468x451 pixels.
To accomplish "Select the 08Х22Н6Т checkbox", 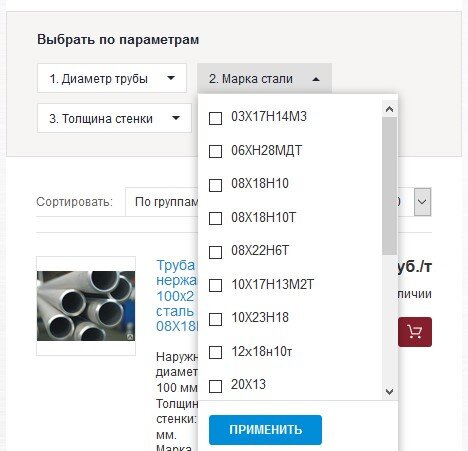I will pyautogui.click(x=215, y=252).
